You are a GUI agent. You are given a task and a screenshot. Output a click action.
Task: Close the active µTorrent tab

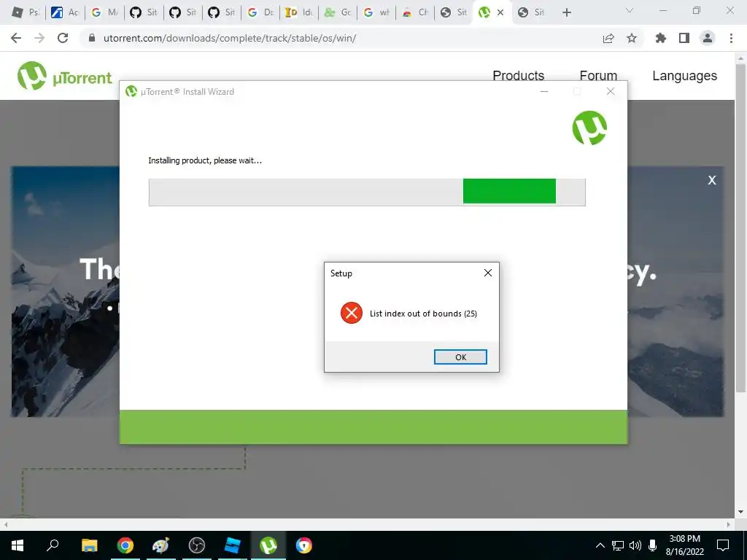tap(500, 12)
